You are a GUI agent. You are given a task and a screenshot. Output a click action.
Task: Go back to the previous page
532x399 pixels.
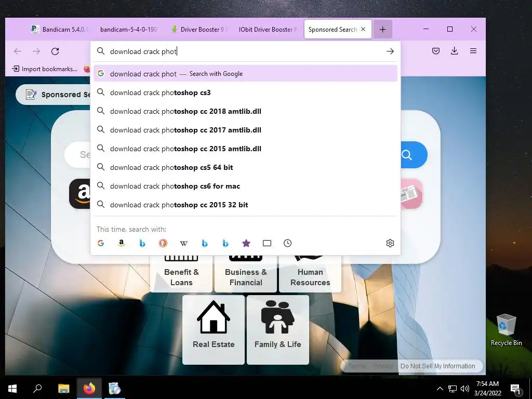point(17,51)
